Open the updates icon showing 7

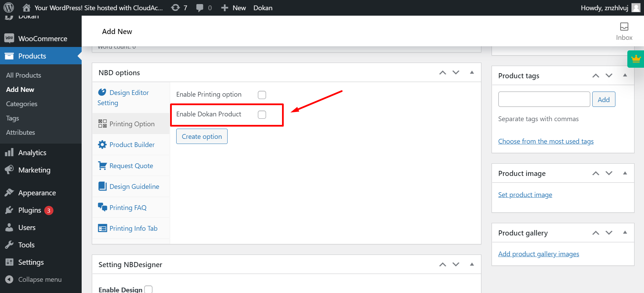(x=176, y=7)
